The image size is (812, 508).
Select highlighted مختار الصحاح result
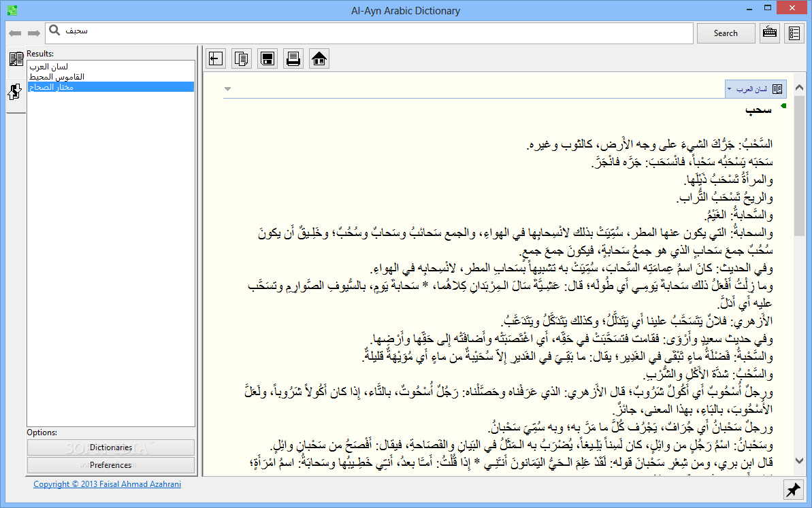111,87
